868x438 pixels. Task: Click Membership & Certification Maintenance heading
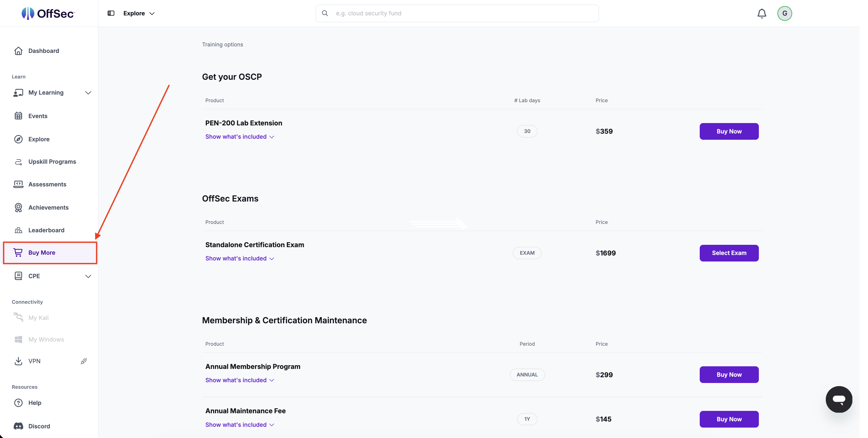tap(284, 320)
